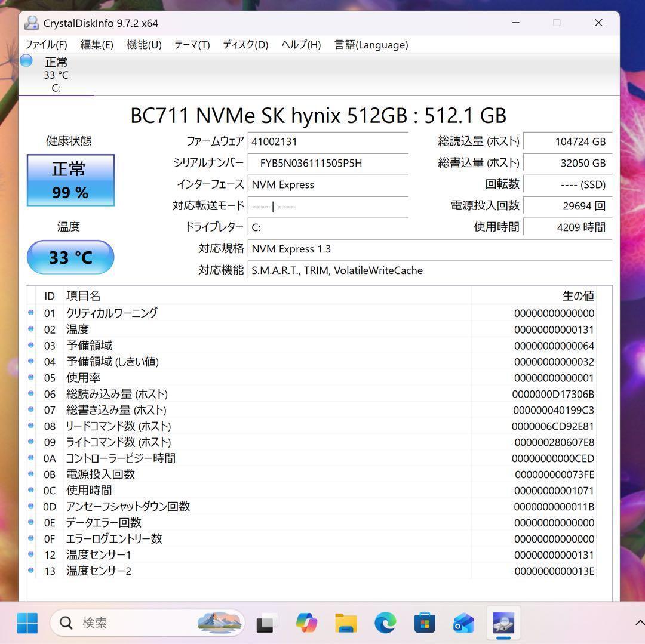Open the ディスク(D) menu to pick a drive

click(244, 45)
